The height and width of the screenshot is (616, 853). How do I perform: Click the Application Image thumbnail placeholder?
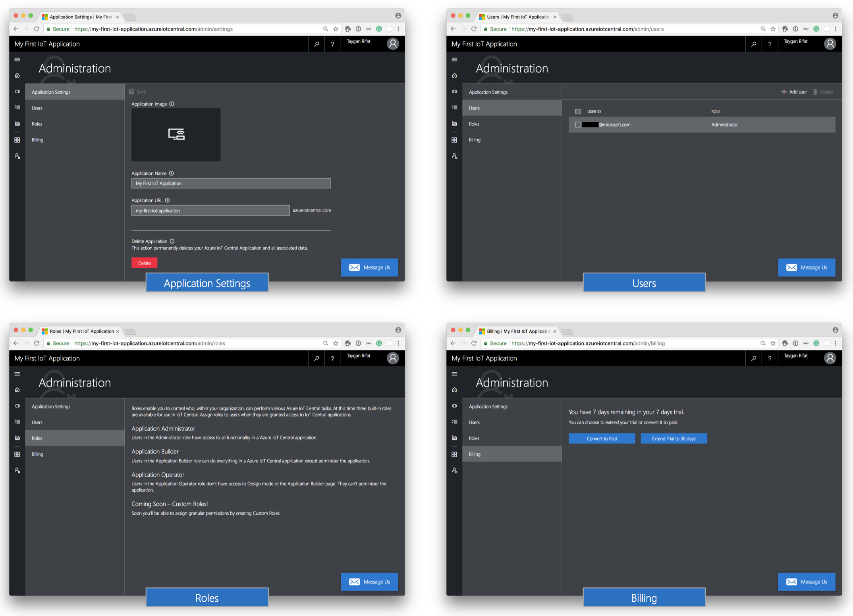[x=176, y=135]
